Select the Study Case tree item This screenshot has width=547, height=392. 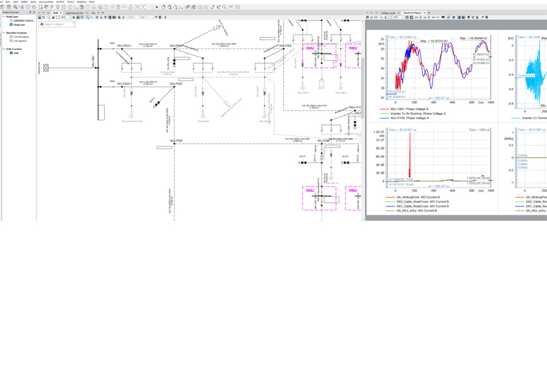coord(19,25)
